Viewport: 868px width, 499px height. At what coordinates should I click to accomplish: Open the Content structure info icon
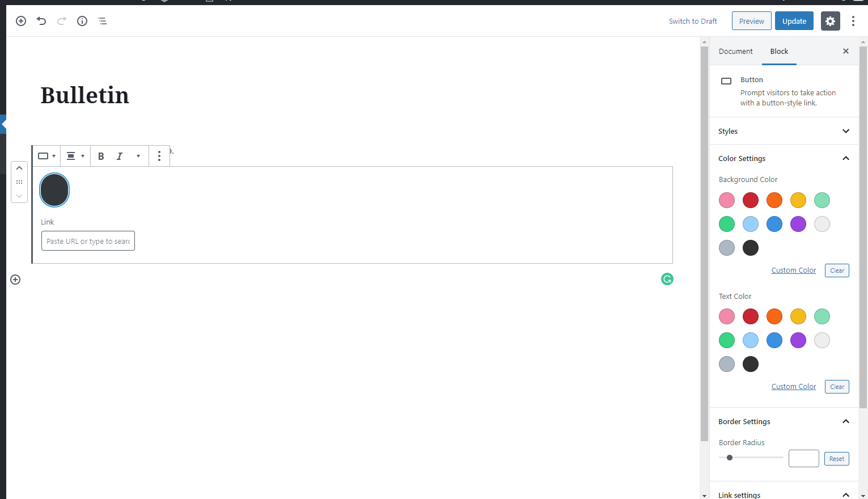82,21
